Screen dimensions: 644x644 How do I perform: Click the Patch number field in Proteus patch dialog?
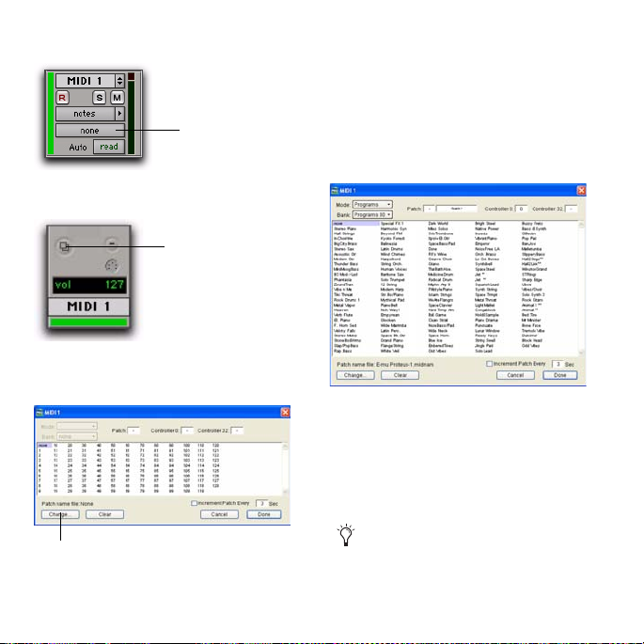coord(429,209)
